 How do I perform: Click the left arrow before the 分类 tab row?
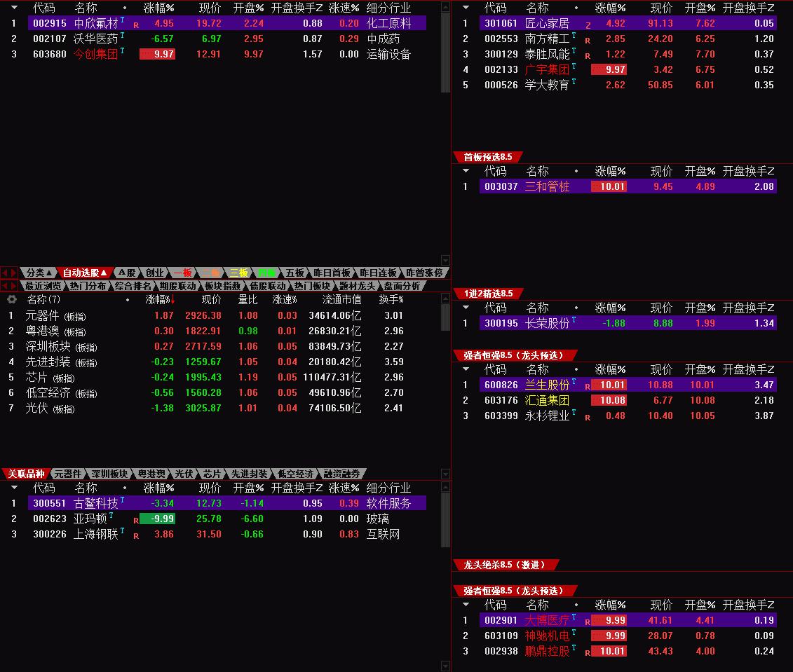point(5,273)
